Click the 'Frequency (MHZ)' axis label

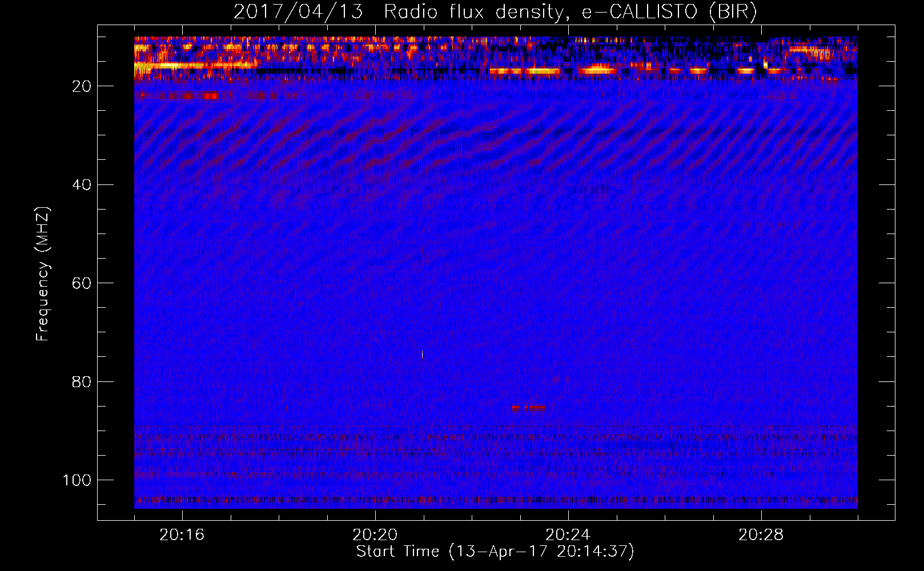43,274
